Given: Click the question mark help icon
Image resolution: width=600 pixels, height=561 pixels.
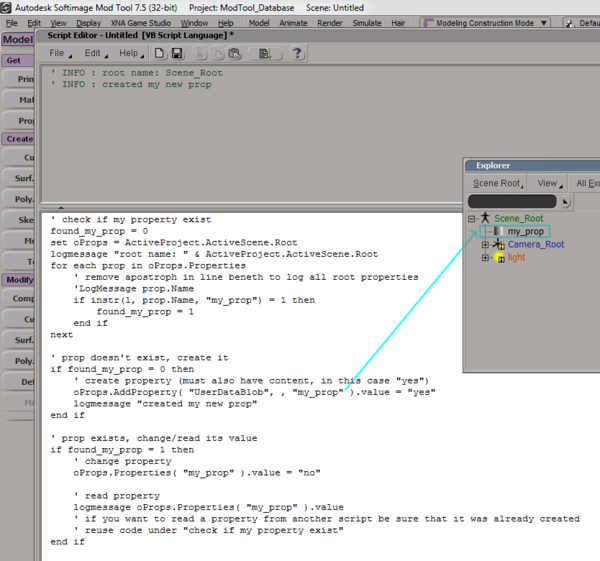Looking at the screenshot, I should click(297, 53).
